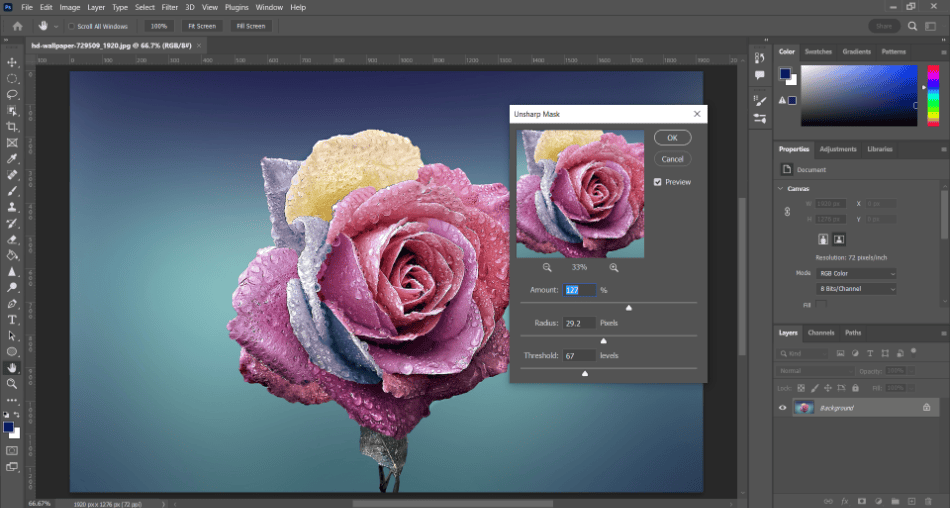Open the Opacity dropdown arrow
This screenshot has height=508, width=950.
pyautogui.click(x=912, y=370)
